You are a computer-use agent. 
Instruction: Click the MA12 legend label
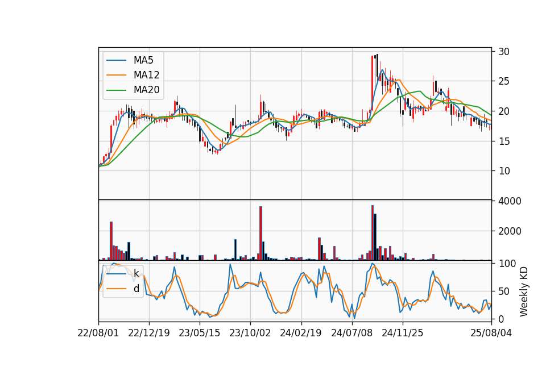coord(146,75)
